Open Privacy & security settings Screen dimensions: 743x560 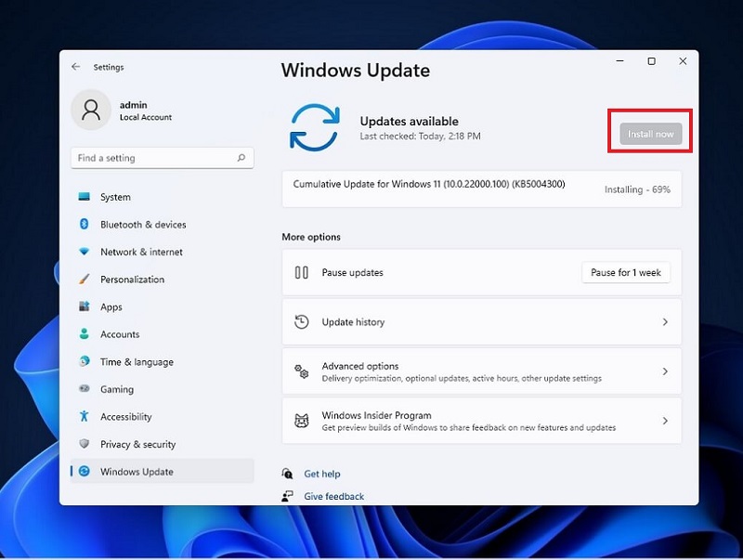point(162,444)
